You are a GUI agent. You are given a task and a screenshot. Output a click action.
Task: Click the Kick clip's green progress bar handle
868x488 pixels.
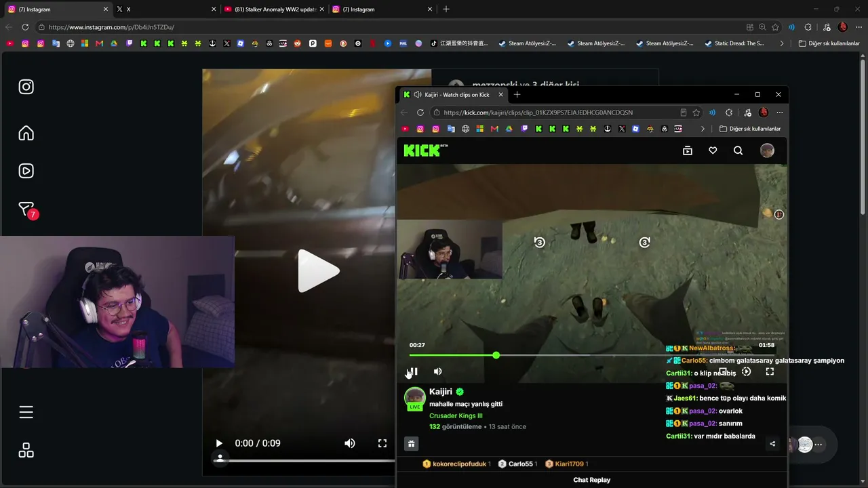(x=496, y=355)
